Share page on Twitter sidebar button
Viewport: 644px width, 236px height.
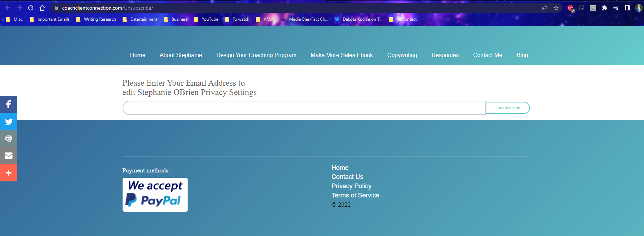tap(9, 121)
